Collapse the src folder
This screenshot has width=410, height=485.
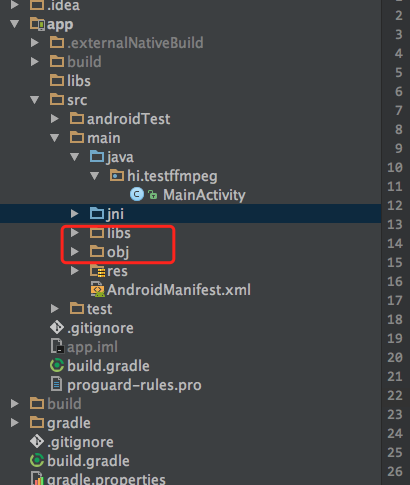click(x=34, y=100)
